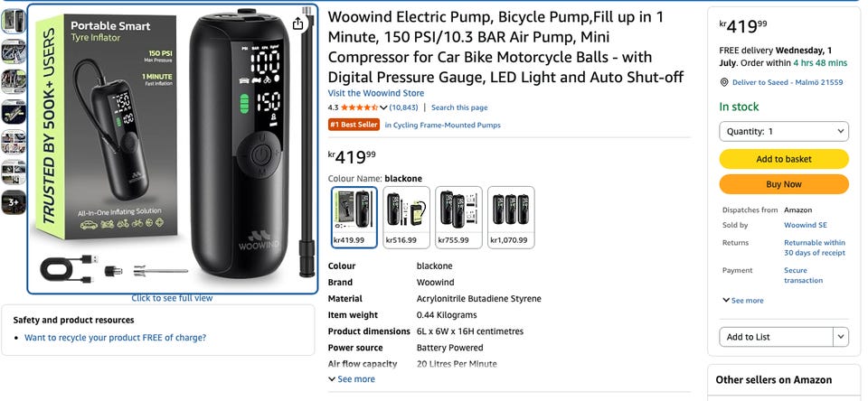The width and height of the screenshot is (868, 401).
Task: Open the 10,843 ratings link
Action: click(x=403, y=107)
